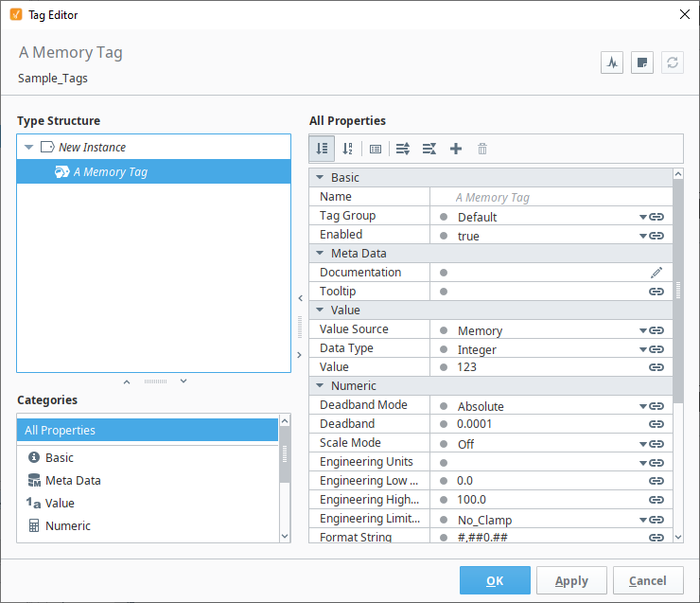Select categorized sort view icon

click(x=322, y=149)
